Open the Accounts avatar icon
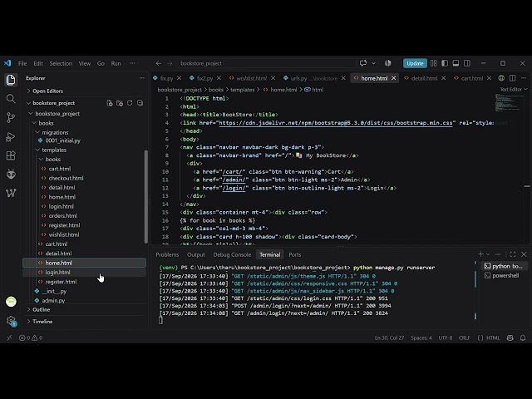This screenshot has height=399, width=532. tap(11, 301)
